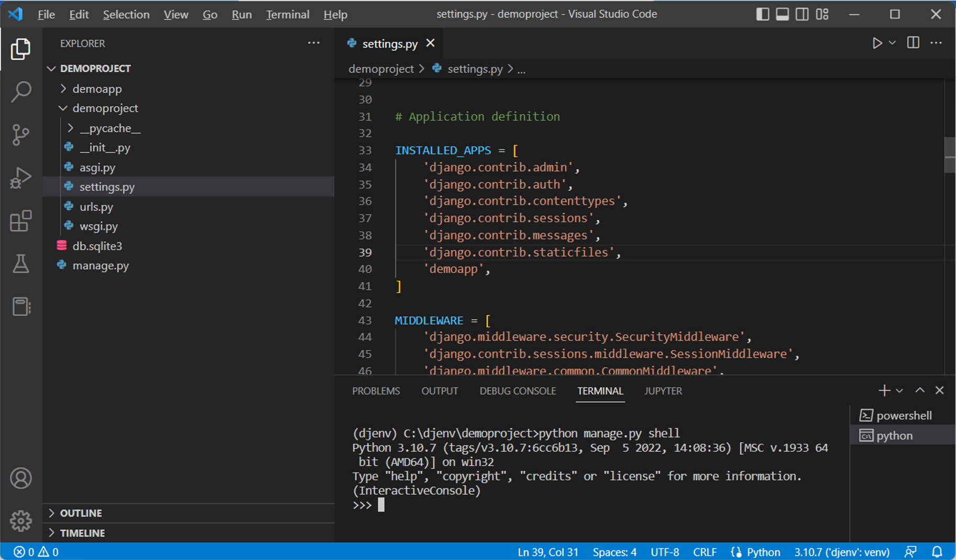Select the 3.10.7 djenv Python interpreter
Screen dimensions: 956x560
(x=841, y=552)
